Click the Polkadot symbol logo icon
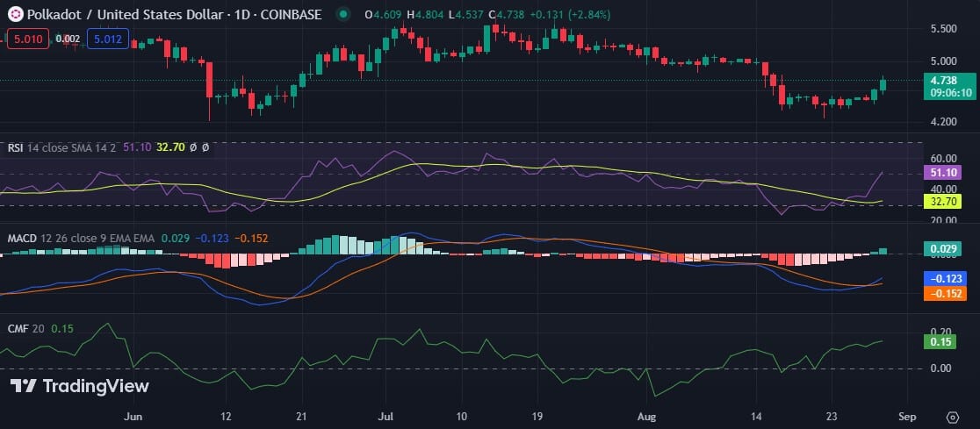 tap(14, 14)
